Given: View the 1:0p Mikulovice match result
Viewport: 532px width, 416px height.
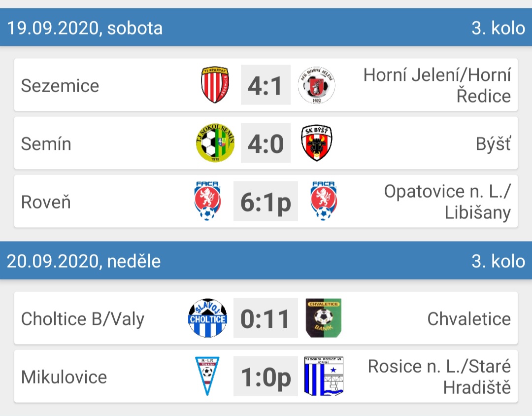Looking at the screenshot, I should pos(266,376).
